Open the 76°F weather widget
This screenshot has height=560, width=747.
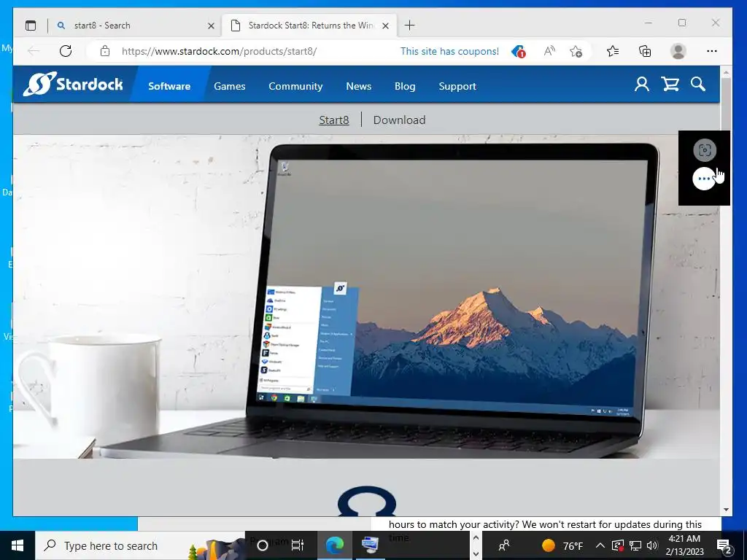(562, 545)
